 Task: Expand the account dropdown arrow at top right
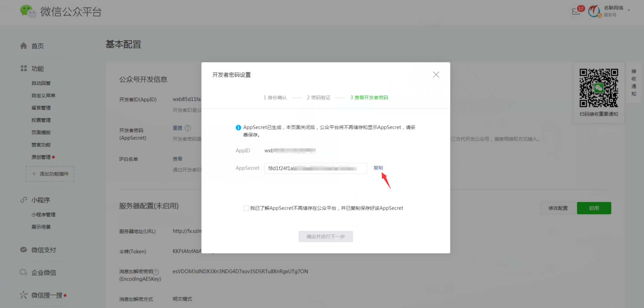[x=629, y=10]
